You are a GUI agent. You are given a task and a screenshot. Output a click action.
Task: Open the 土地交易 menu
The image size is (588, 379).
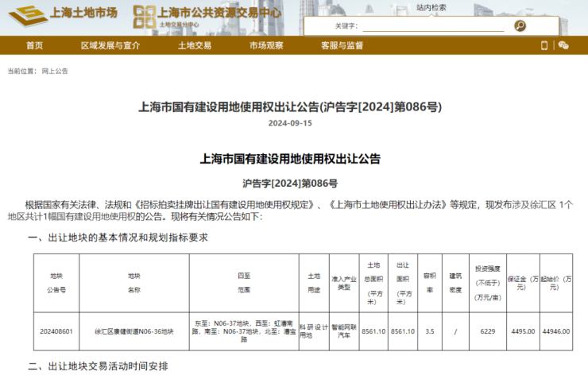[195, 45]
